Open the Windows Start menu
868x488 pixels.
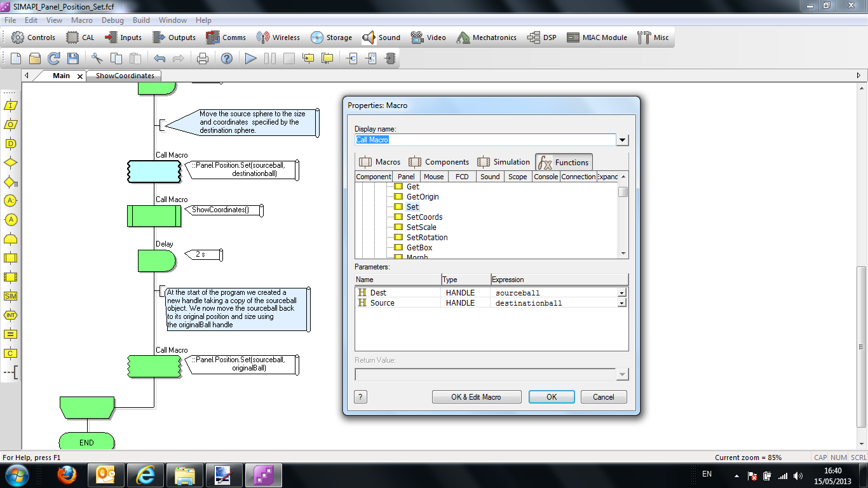click(16, 475)
